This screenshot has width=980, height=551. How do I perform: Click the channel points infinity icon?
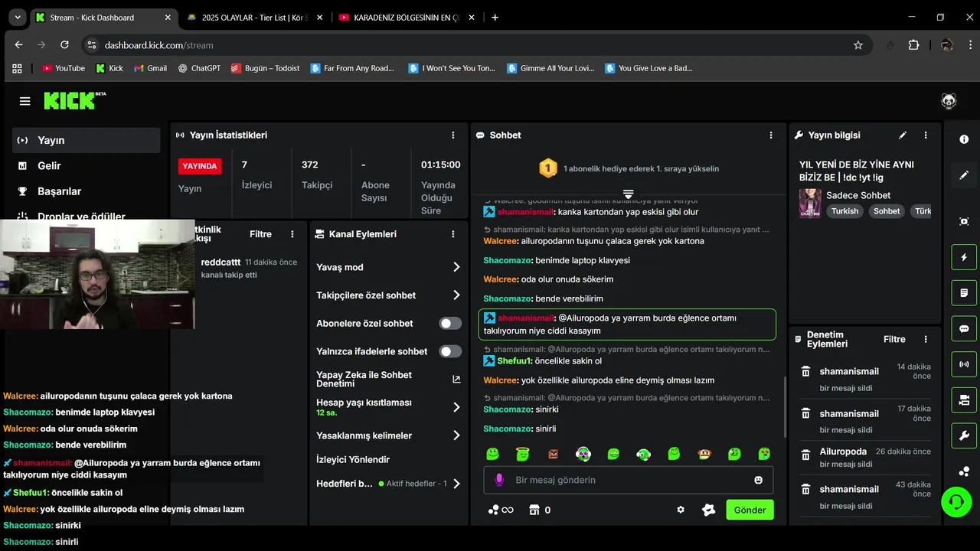click(x=501, y=510)
